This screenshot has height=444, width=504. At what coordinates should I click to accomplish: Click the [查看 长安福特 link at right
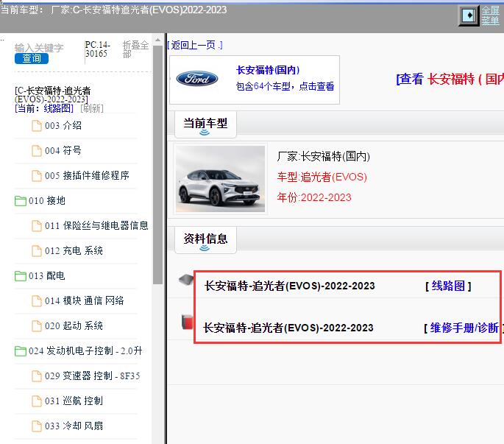(x=450, y=79)
